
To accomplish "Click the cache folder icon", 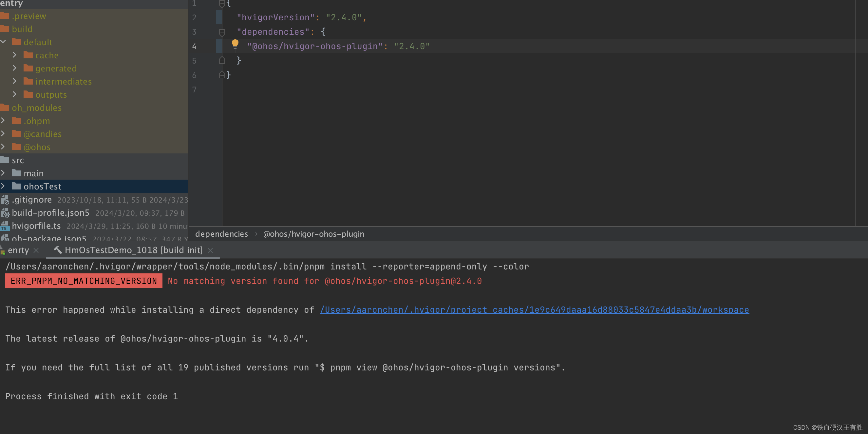I will [x=28, y=55].
